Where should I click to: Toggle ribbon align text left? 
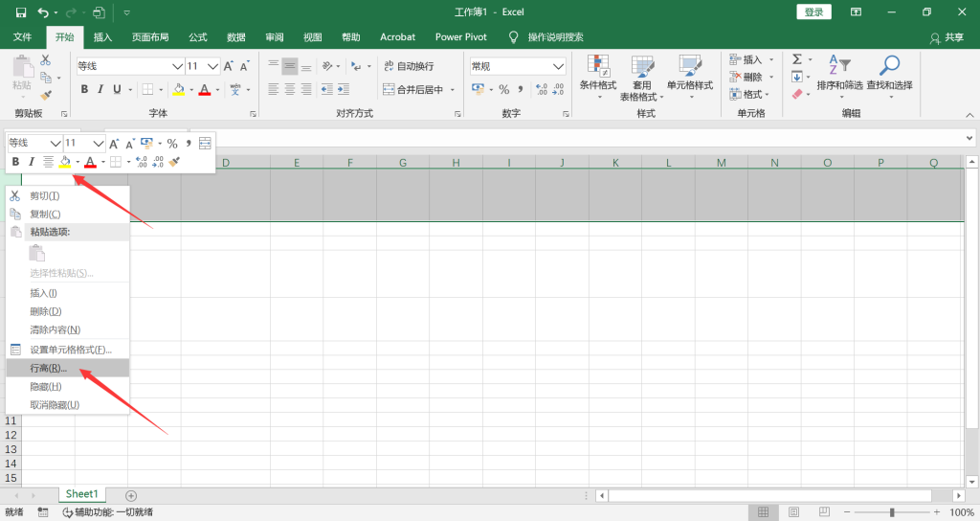click(x=273, y=89)
